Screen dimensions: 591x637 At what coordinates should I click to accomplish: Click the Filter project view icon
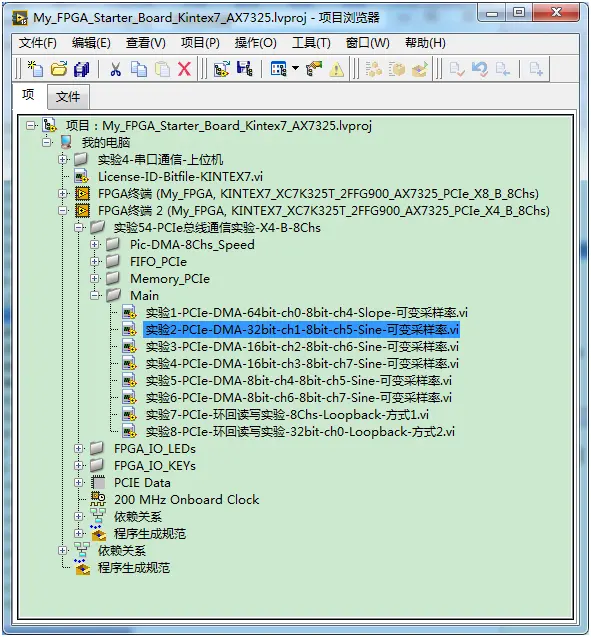coord(279,69)
